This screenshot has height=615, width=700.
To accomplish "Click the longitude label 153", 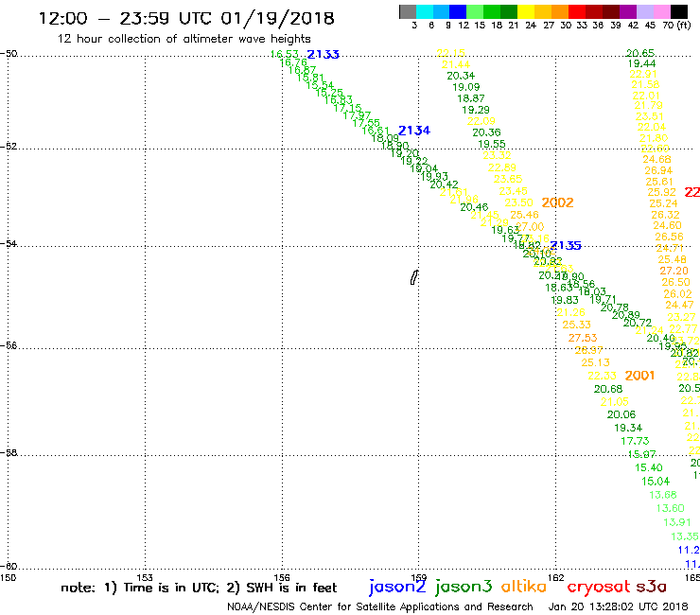I will pos(145,577).
